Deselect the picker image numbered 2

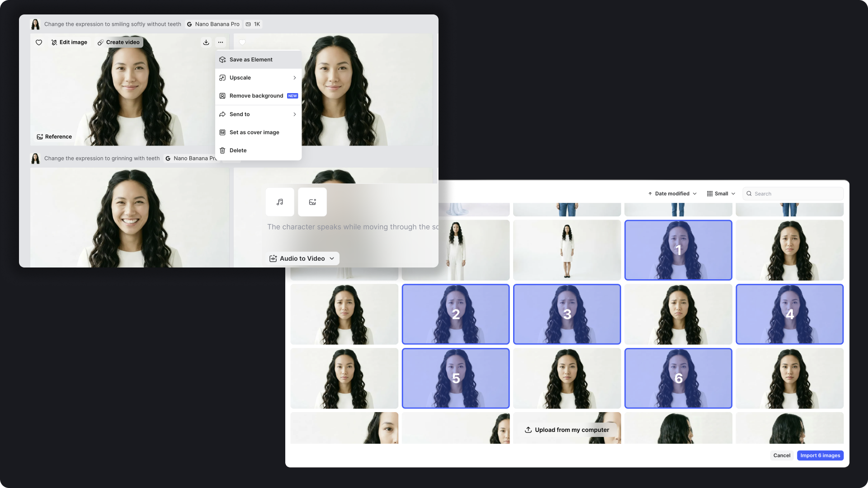(456, 314)
